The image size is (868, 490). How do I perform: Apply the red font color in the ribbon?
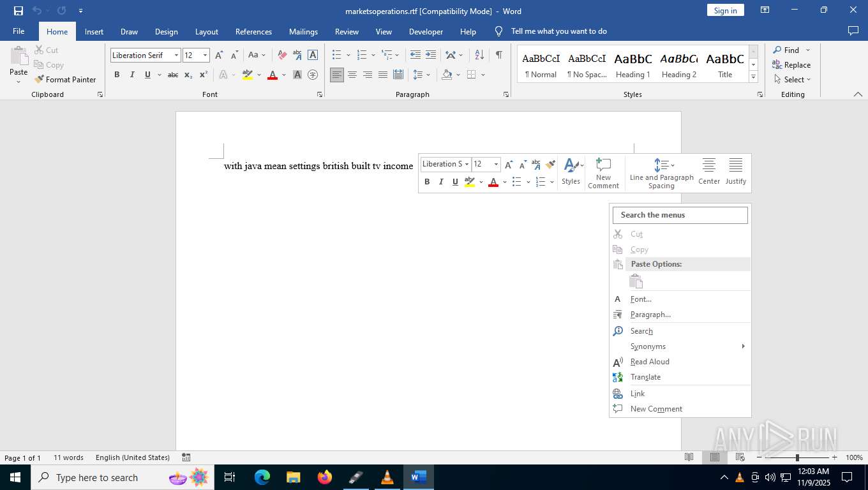[x=273, y=75]
